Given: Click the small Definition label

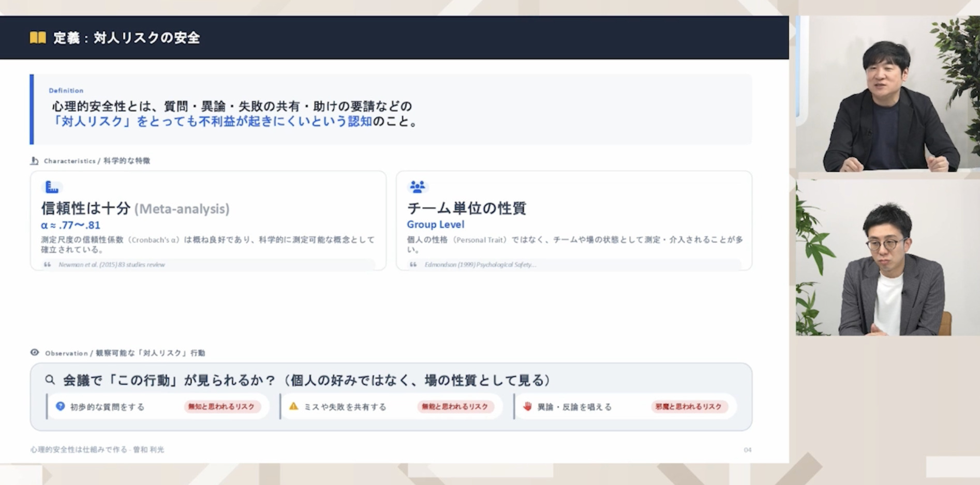Looking at the screenshot, I should coord(66,90).
